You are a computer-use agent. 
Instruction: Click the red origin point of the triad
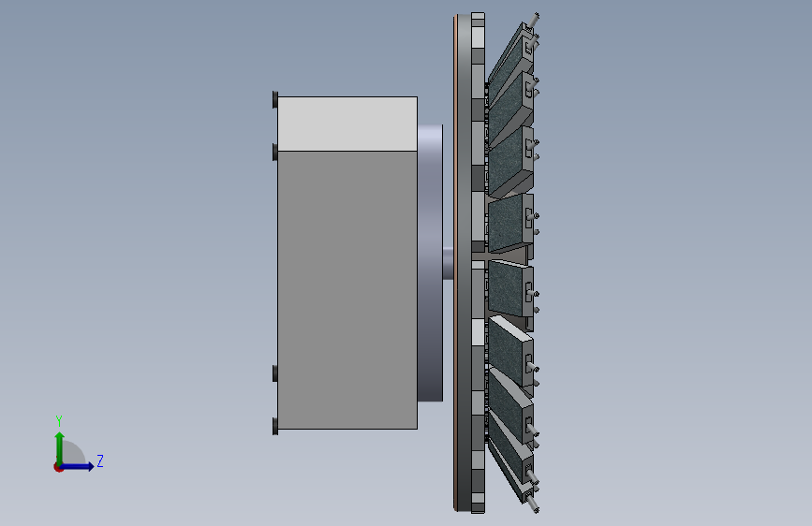point(58,467)
